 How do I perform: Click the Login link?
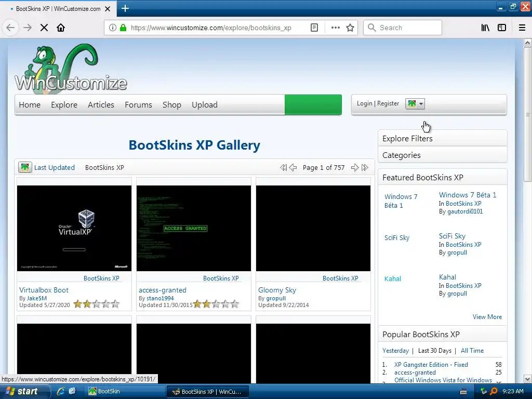click(364, 103)
